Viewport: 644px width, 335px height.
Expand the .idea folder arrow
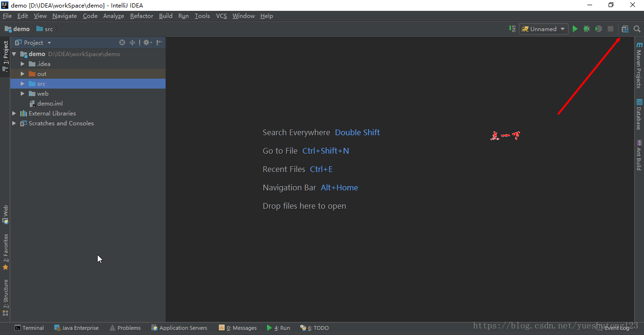click(22, 64)
